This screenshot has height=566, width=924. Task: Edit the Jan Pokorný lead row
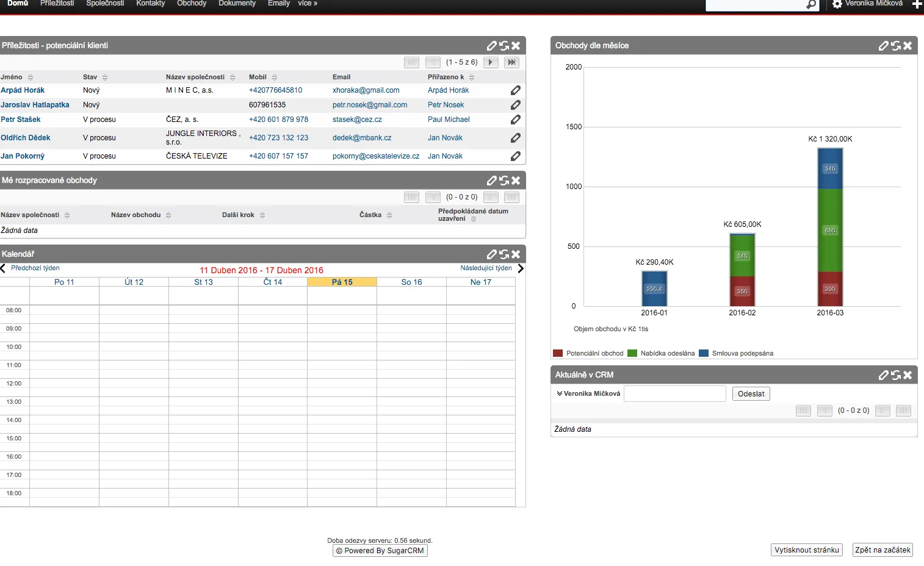(516, 156)
